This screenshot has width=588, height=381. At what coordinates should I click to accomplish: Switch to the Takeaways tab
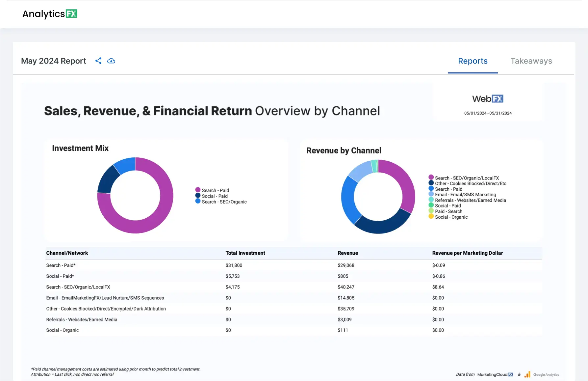point(531,61)
